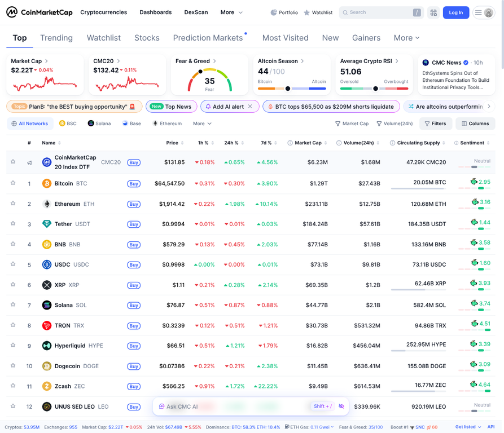
Task: Open Altcoin Season card chevron
Action: click(x=302, y=61)
